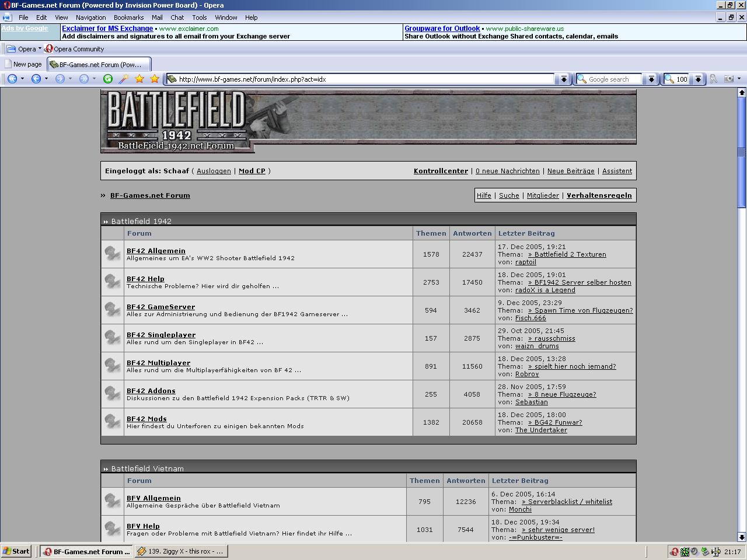Click the Opera Community bookmark icon
Viewport: 747px width, 560px height.
click(49, 49)
